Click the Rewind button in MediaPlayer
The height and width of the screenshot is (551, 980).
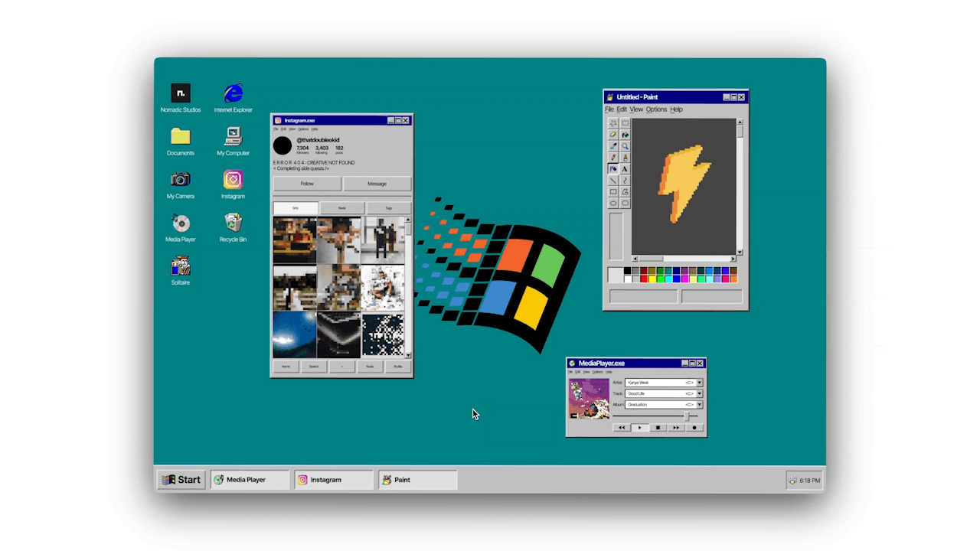click(622, 428)
